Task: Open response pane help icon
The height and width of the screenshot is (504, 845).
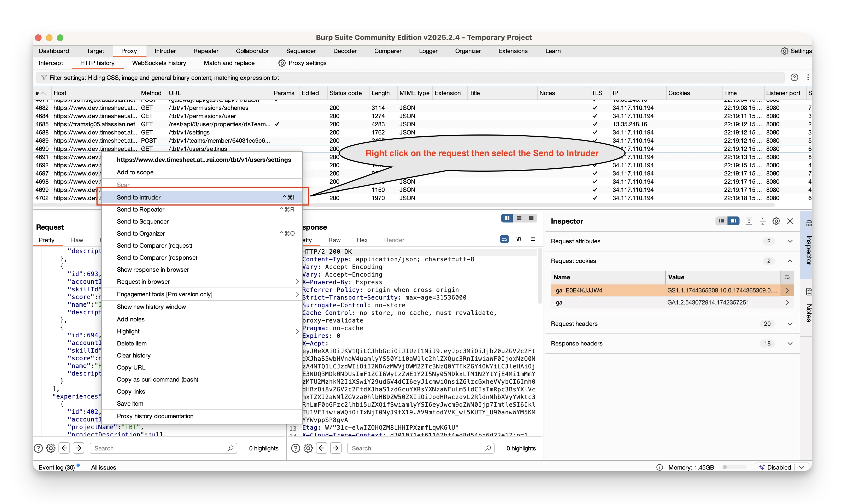Action: coord(296,448)
